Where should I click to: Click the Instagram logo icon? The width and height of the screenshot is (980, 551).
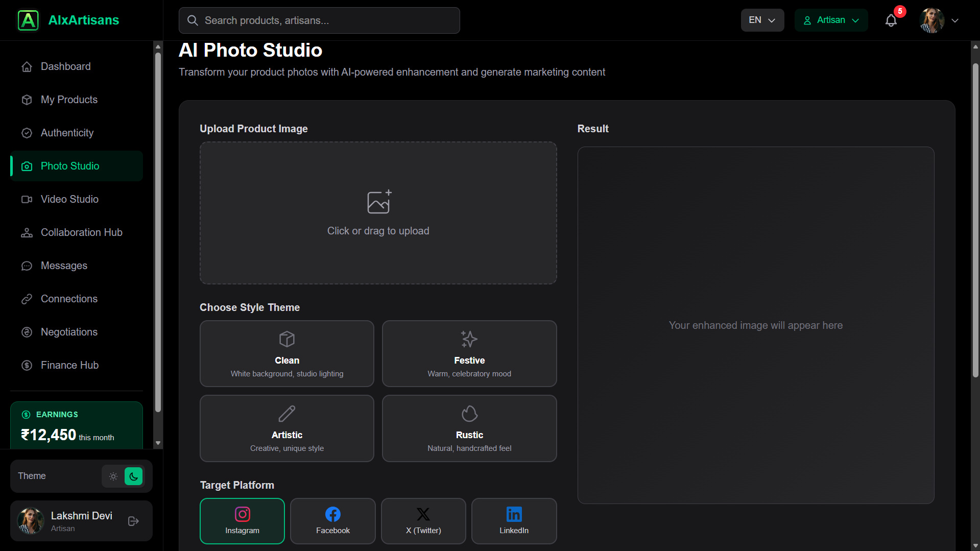pyautogui.click(x=242, y=514)
